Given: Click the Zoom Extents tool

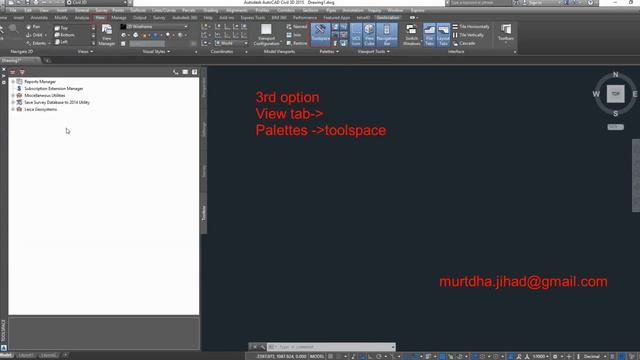Looking at the screenshot, I should pyautogui.click(x=36, y=43).
